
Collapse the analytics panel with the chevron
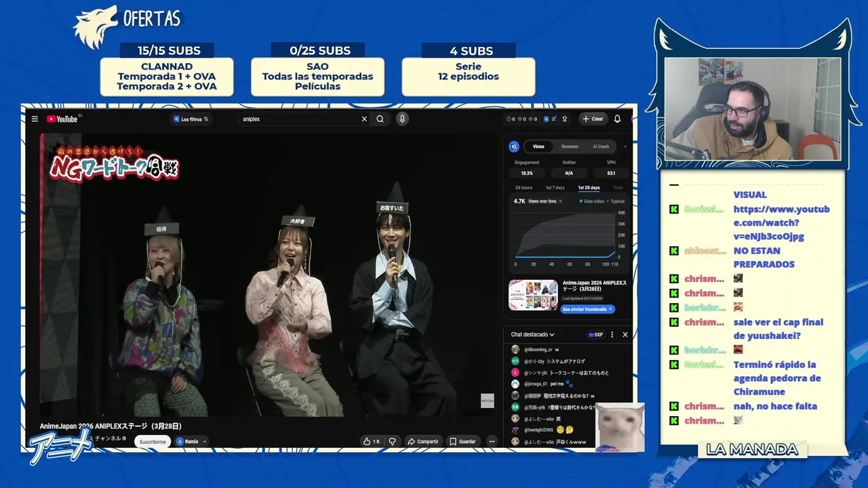(625, 146)
